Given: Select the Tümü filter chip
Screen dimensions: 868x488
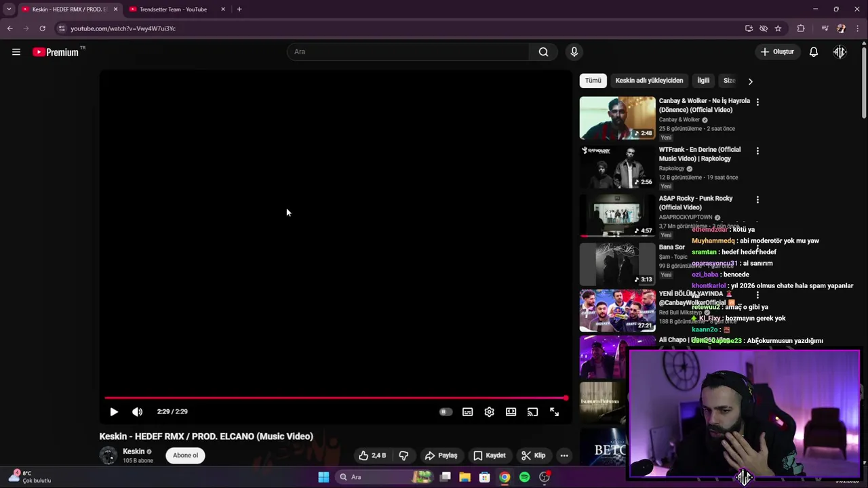Looking at the screenshot, I should coord(593,81).
